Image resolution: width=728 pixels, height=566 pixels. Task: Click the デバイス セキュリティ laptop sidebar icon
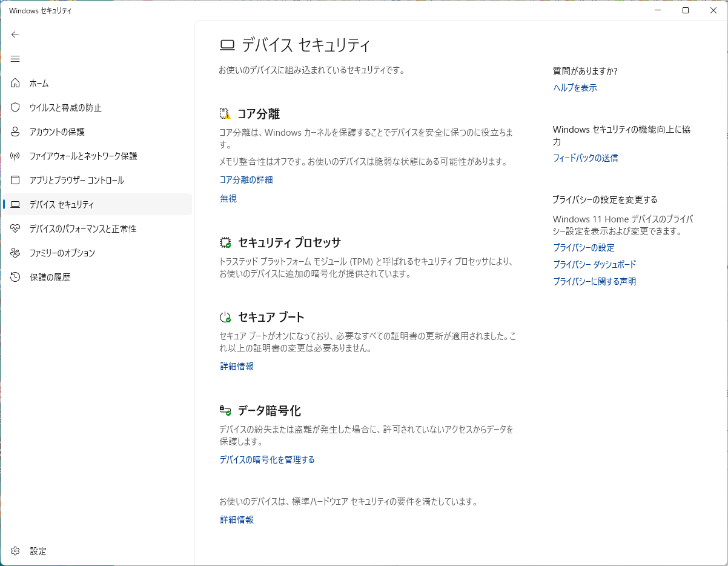(x=15, y=204)
